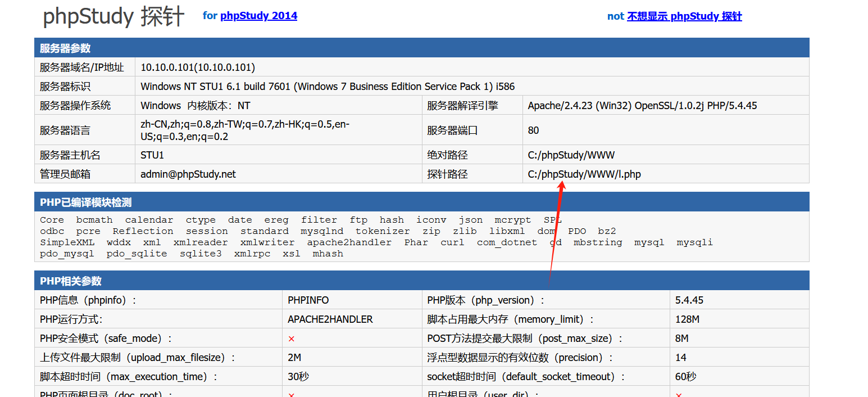Click the APACHE2HANDLER run mode value
868x397 pixels.
click(330, 319)
